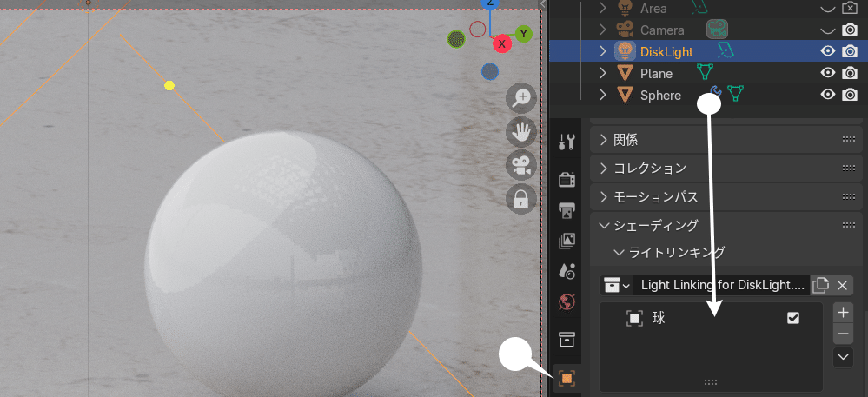
Task: Expand the DiskLight row in the outliner
Action: click(x=603, y=51)
